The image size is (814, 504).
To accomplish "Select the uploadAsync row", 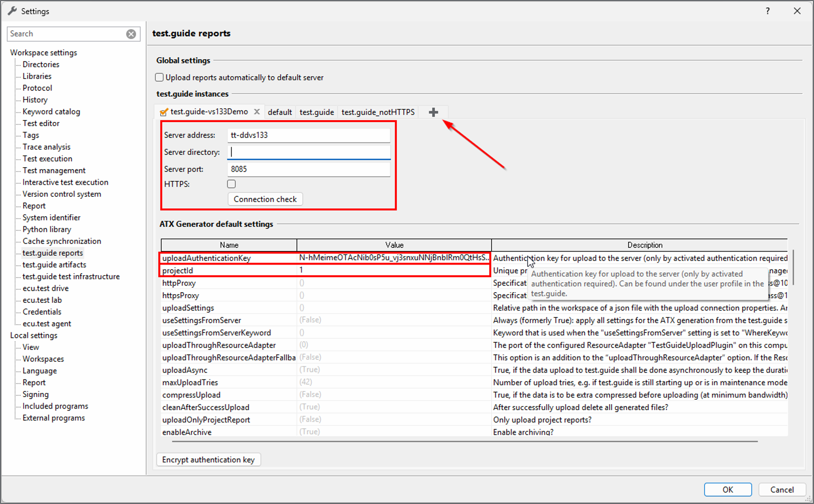I will click(474, 370).
